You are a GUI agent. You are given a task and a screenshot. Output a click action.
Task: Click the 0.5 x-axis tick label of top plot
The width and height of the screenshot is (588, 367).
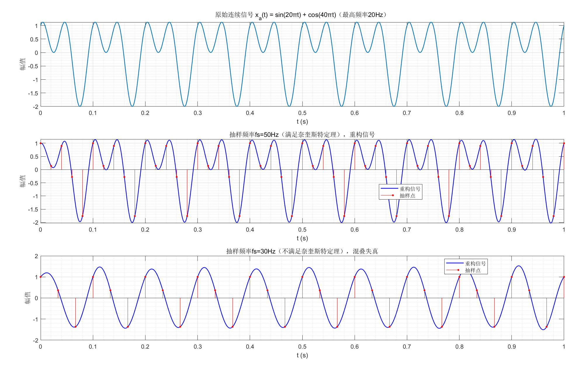[302, 113]
